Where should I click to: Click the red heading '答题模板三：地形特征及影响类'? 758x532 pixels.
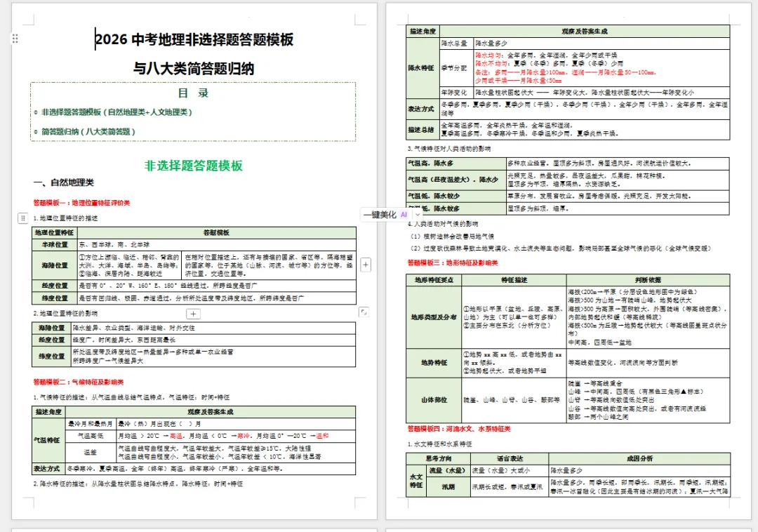(x=453, y=263)
